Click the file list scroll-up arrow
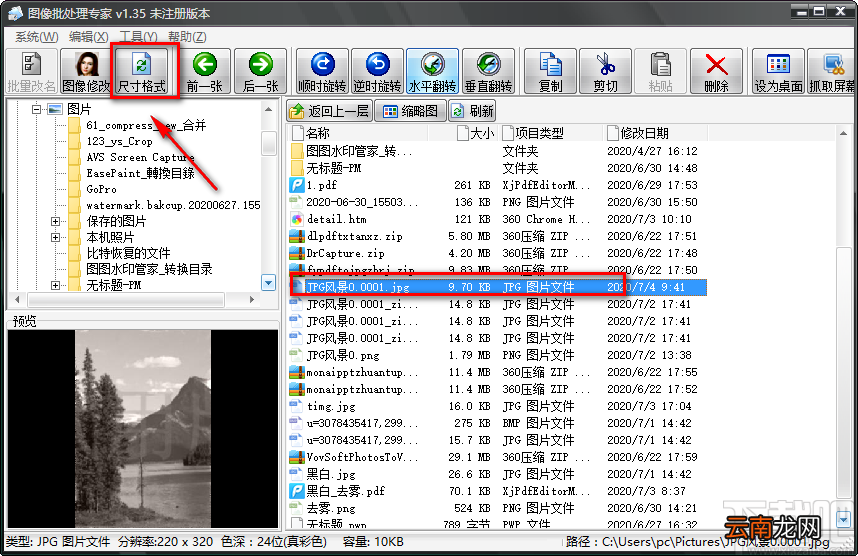This screenshot has width=858, height=556. 843,133
